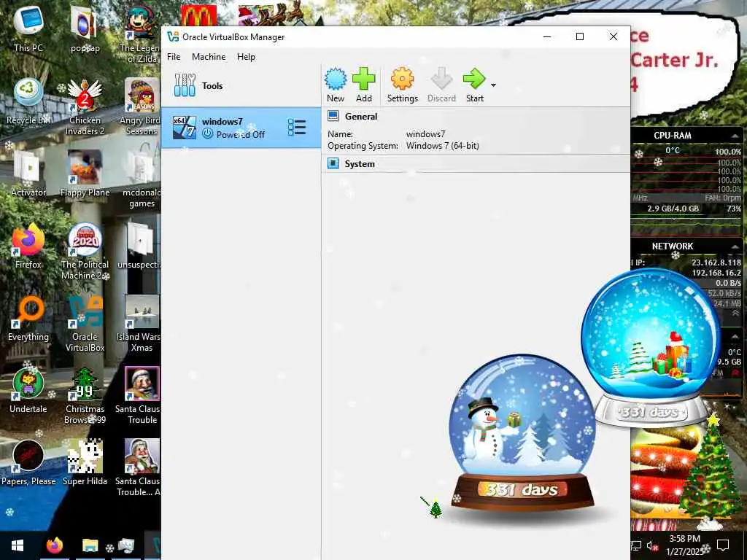Viewport: 747px width, 560px height.
Task: Click the small Christmas tree near snow globe
Action: (435, 508)
